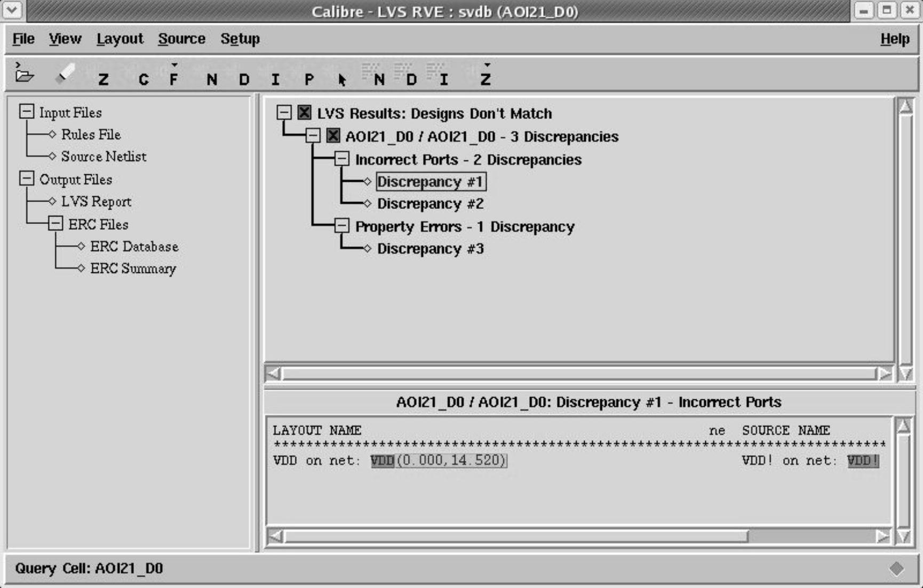923x588 pixels.
Task: Open the ERC Database entry
Action: point(134,246)
